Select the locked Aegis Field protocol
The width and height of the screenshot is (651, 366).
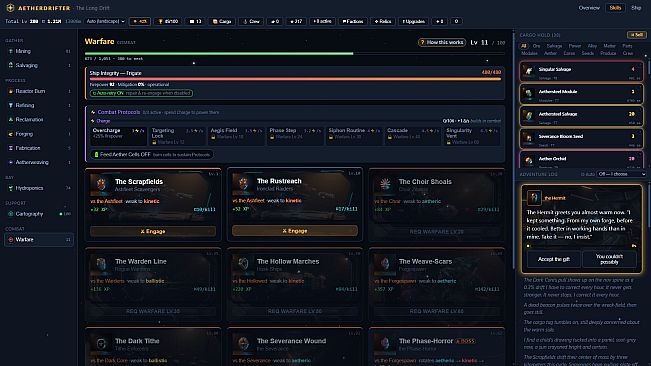click(236, 136)
